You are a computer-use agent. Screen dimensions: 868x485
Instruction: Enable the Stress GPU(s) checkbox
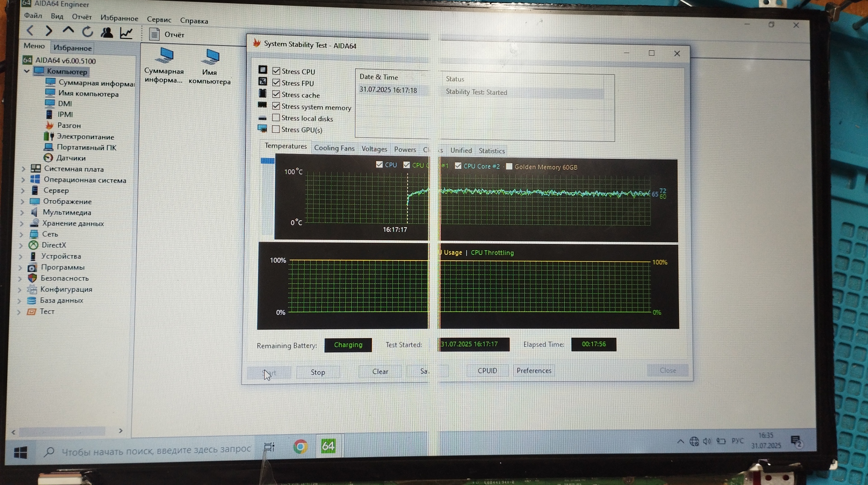[x=276, y=129]
